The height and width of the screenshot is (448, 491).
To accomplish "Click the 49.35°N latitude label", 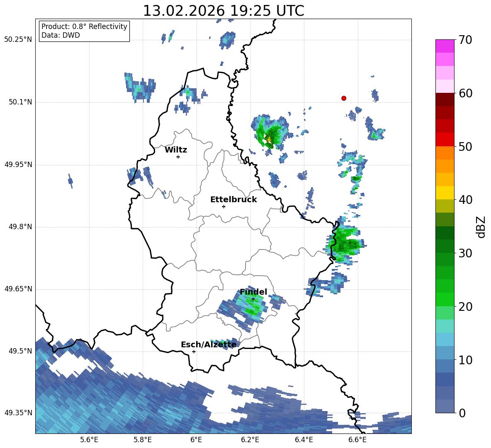I will 18,413.
